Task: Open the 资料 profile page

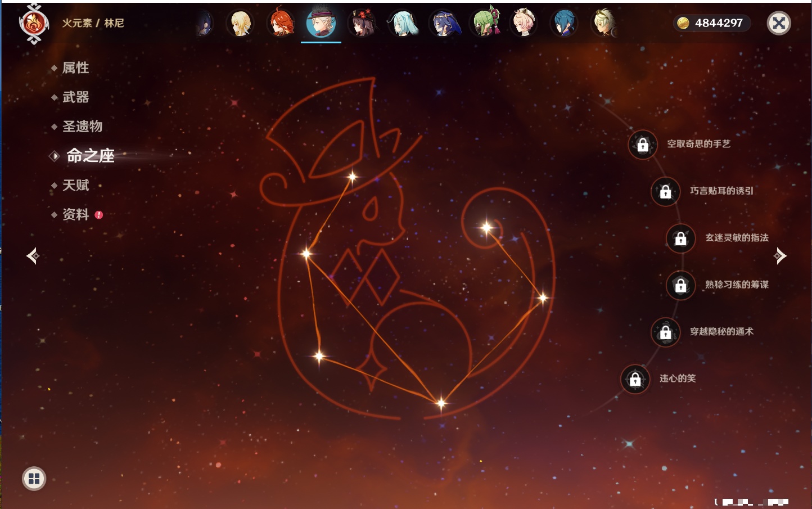Action: click(x=75, y=214)
